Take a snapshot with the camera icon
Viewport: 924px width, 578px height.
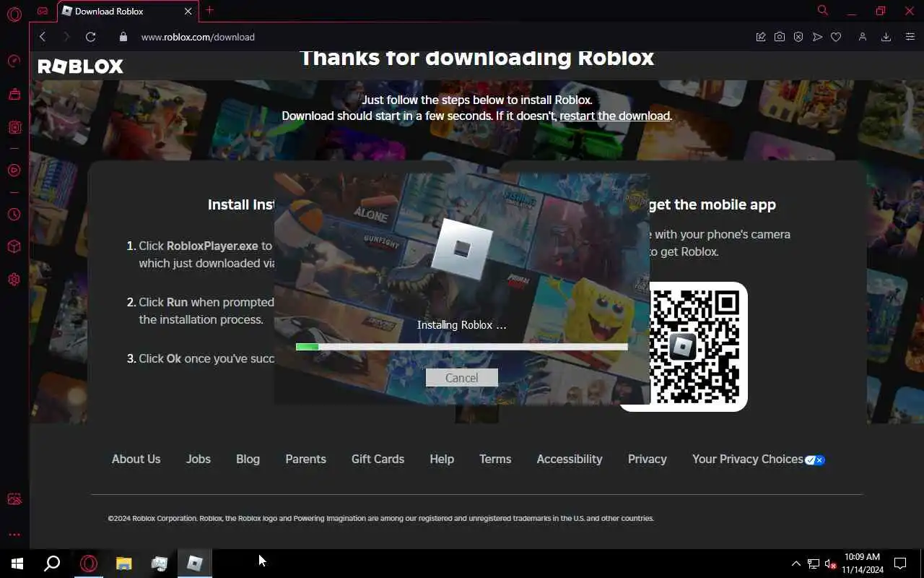pyautogui.click(x=780, y=37)
